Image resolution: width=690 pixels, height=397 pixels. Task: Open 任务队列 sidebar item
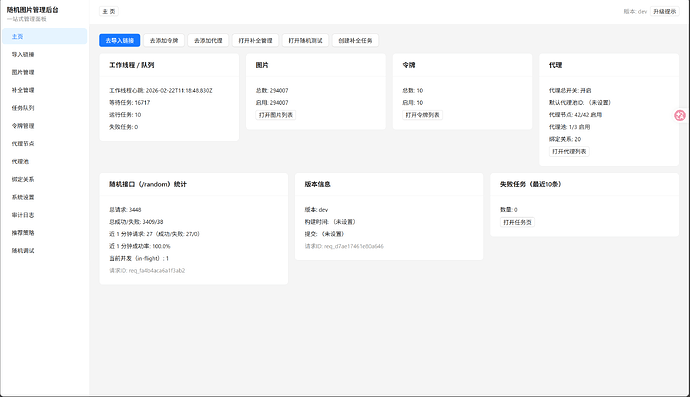44,108
